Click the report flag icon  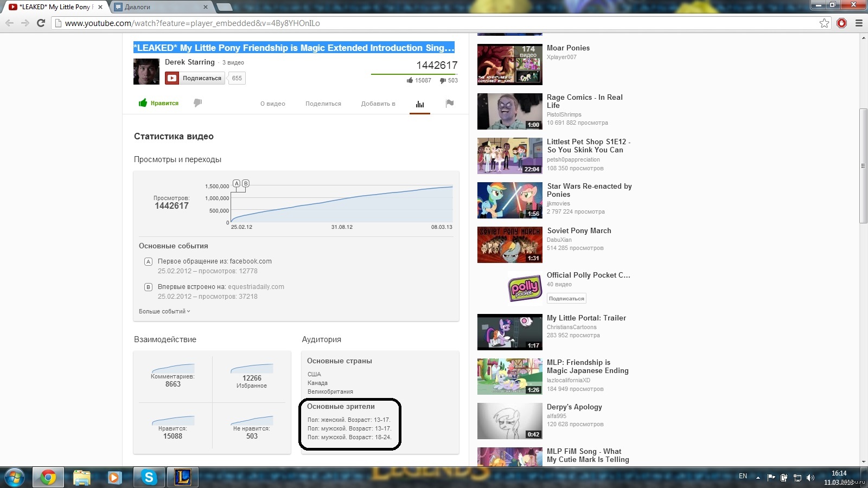(450, 104)
